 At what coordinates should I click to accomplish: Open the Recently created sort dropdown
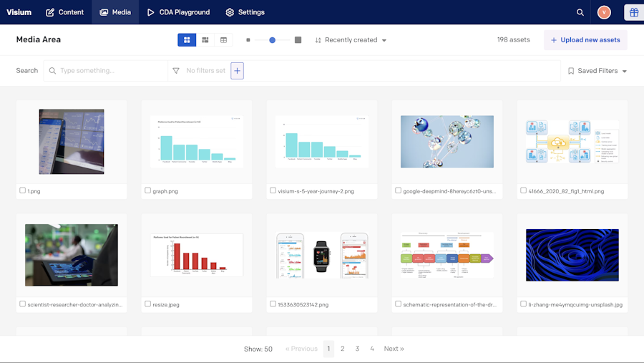[x=351, y=40]
